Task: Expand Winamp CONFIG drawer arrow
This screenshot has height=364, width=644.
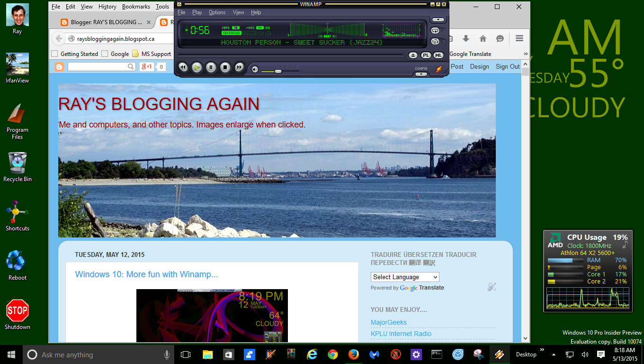Action: [421, 74]
